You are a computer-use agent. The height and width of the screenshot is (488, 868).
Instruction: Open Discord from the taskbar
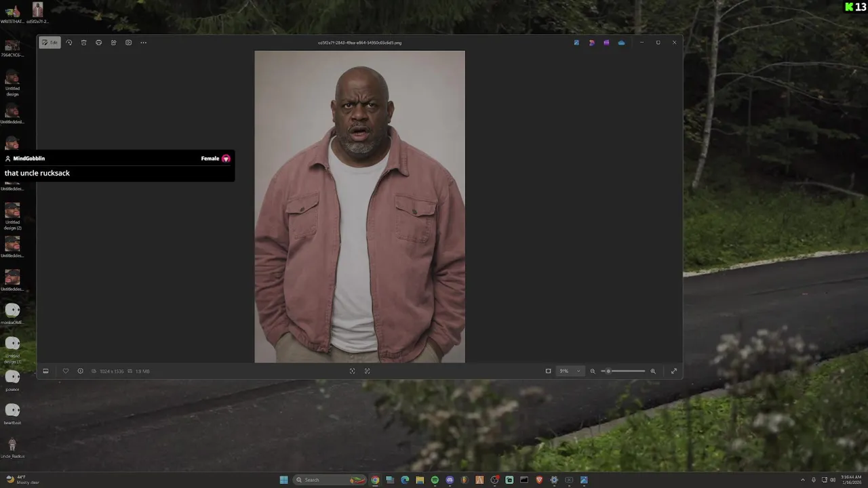[450, 480]
